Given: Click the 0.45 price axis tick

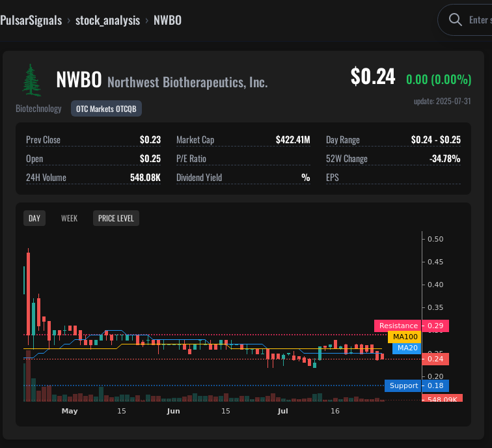Looking at the screenshot, I should click(x=435, y=262).
